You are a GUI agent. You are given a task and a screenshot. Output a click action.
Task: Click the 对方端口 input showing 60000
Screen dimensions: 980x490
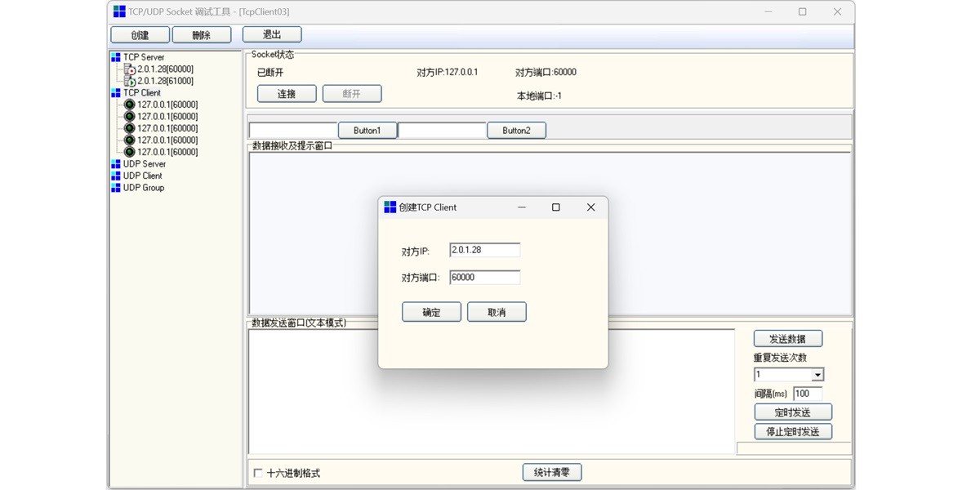(x=484, y=277)
